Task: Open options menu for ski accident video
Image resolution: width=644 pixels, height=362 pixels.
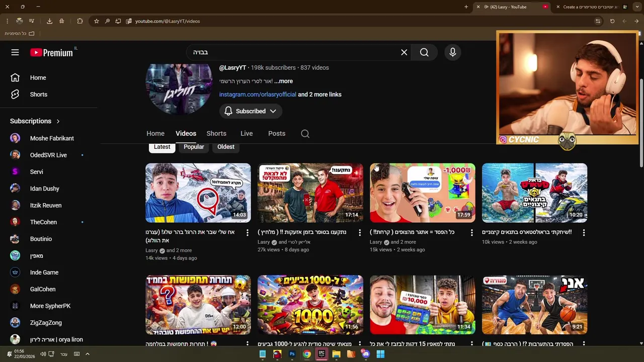Action: point(247,232)
